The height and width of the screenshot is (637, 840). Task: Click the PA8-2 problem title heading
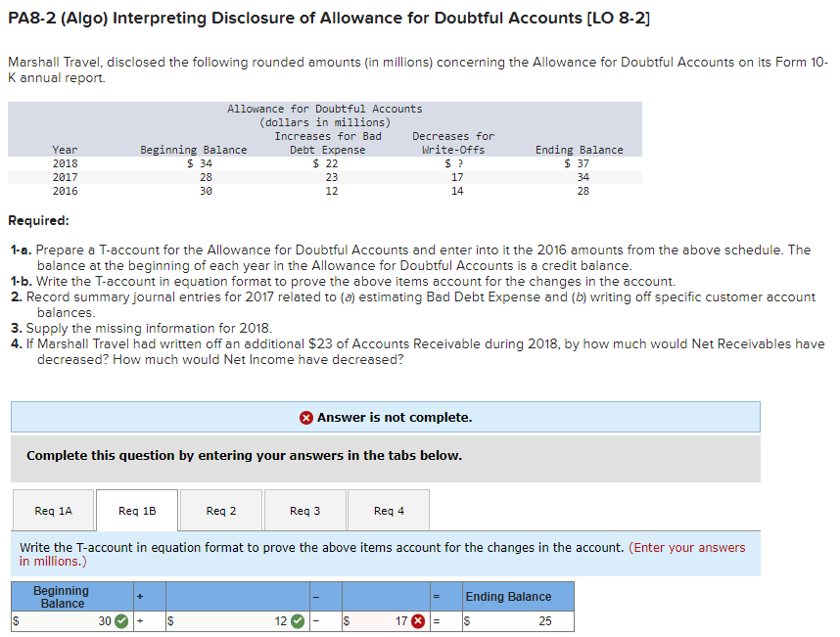pos(329,19)
